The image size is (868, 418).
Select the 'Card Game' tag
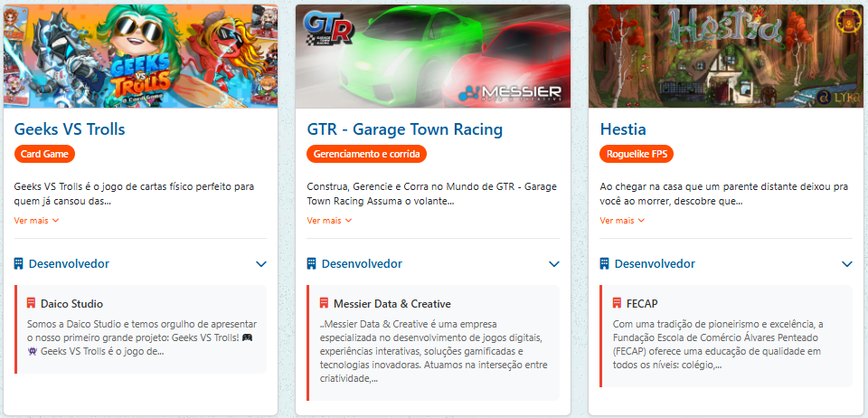[x=44, y=154]
